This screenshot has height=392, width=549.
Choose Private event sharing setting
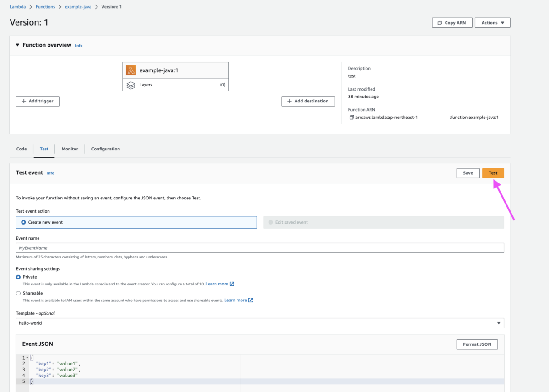pos(18,277)
